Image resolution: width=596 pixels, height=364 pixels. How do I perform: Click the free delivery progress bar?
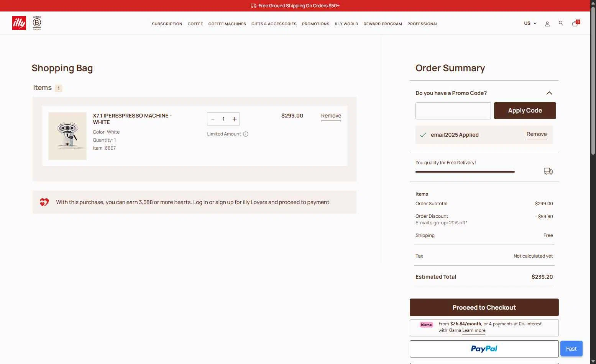pos(465,172)
